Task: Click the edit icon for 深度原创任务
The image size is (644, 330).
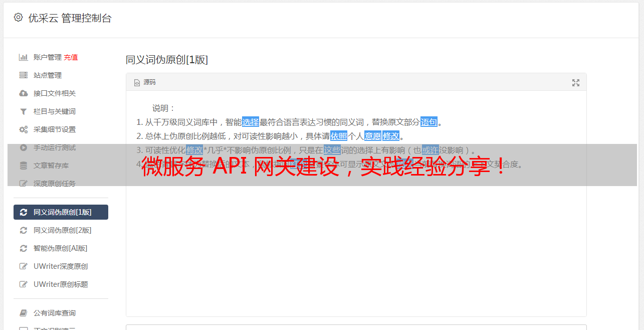Action: 23,184
